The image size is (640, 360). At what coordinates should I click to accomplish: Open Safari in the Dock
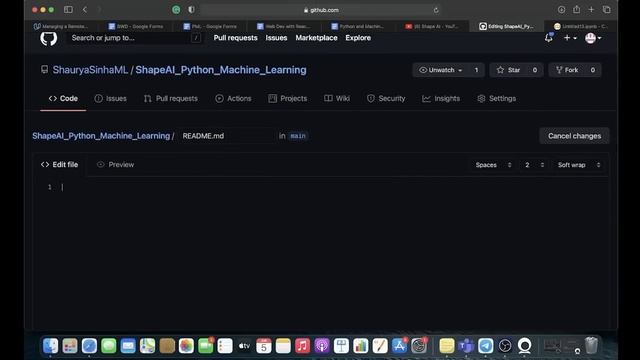point(89,346)
